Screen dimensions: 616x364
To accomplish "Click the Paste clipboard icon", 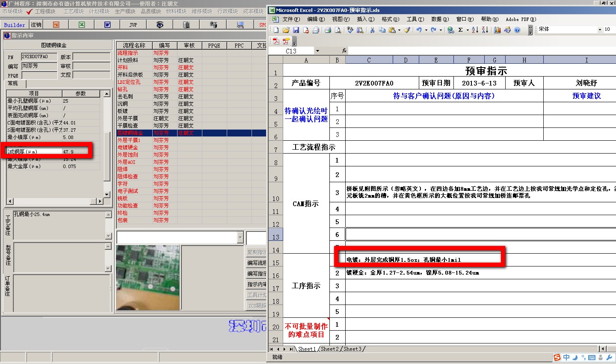I will (x=392, y=30).
